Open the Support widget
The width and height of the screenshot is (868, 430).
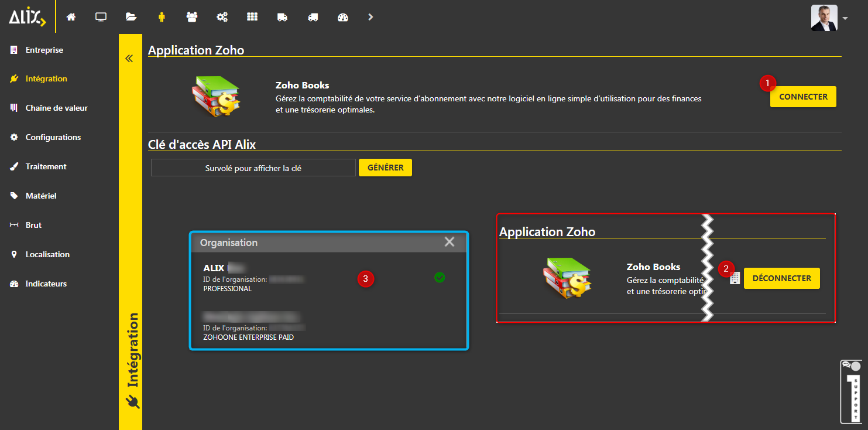(x=851, y=391)
